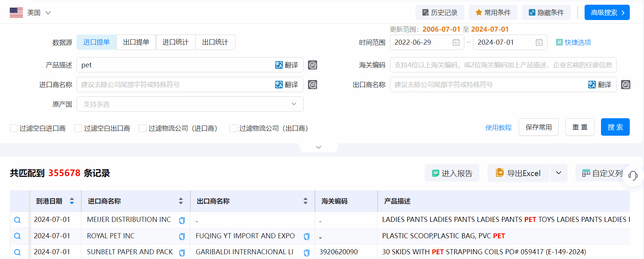
Task: Click the 搜索 search button
Action: click(615, 127)
